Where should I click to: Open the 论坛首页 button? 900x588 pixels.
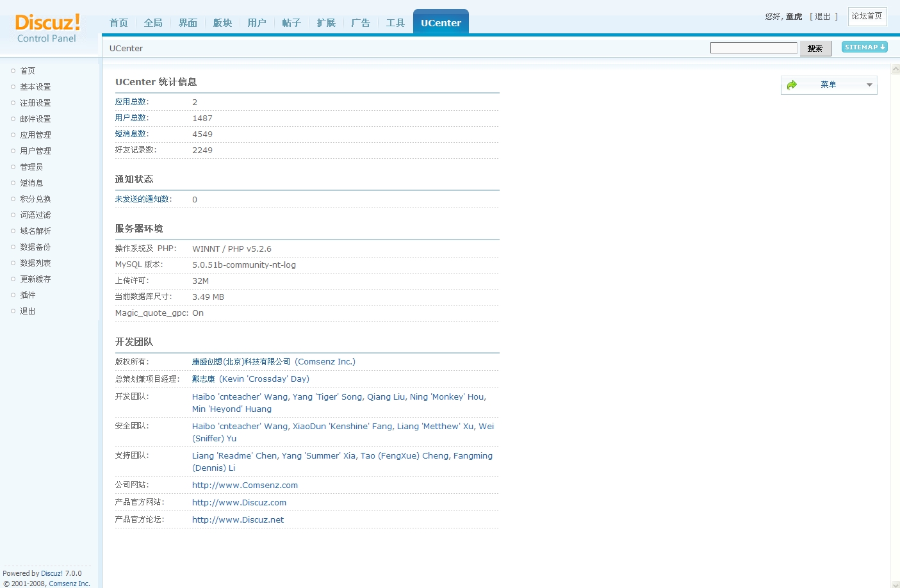867,16
